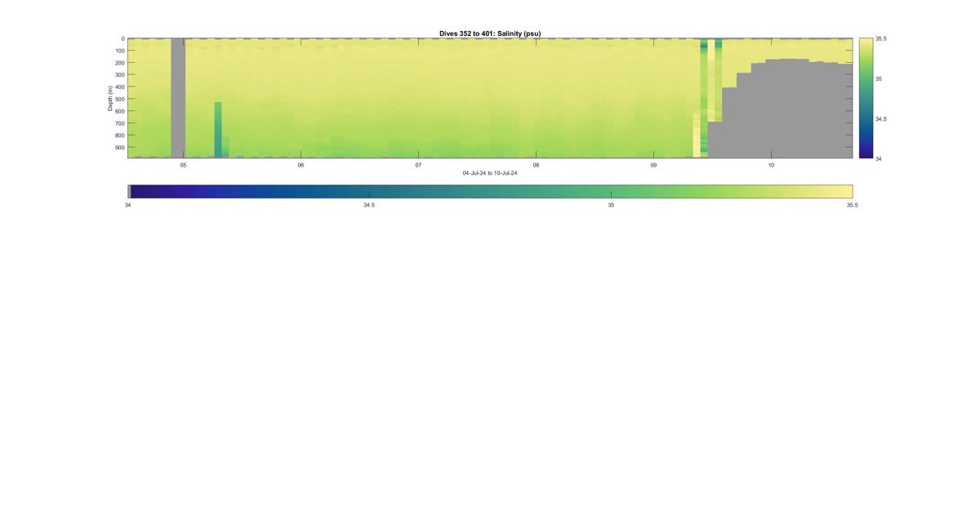The height and width of the screenshot is (508, 980).
Task: Click the 'Depth (m)' y-axis label
Action: coord(109,98)
